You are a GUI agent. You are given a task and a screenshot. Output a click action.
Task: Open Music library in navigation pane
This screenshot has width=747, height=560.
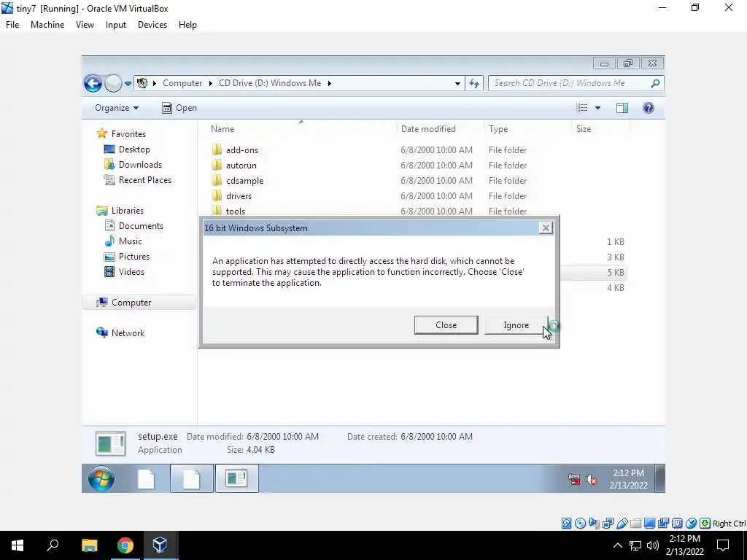[x=130, y=241]
